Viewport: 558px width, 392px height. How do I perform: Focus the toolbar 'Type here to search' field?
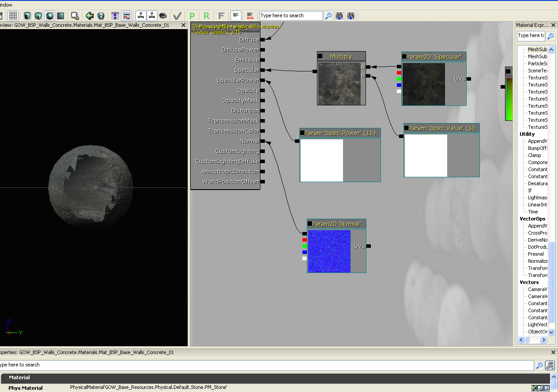pyautogui.click(x=291, y=16)
